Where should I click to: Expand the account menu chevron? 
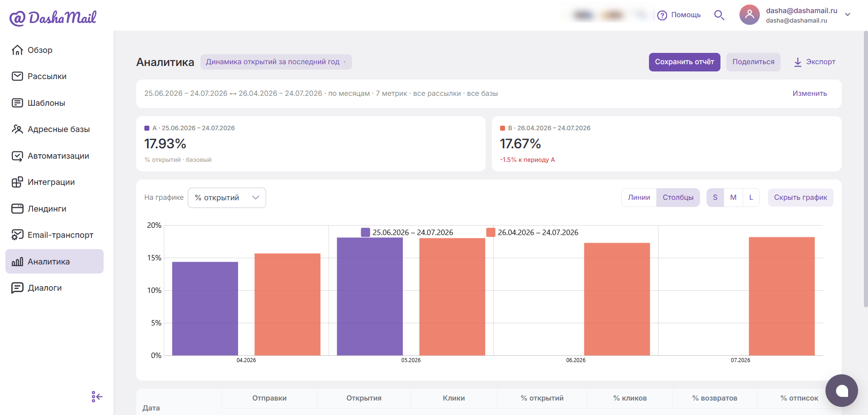point(848,15)
